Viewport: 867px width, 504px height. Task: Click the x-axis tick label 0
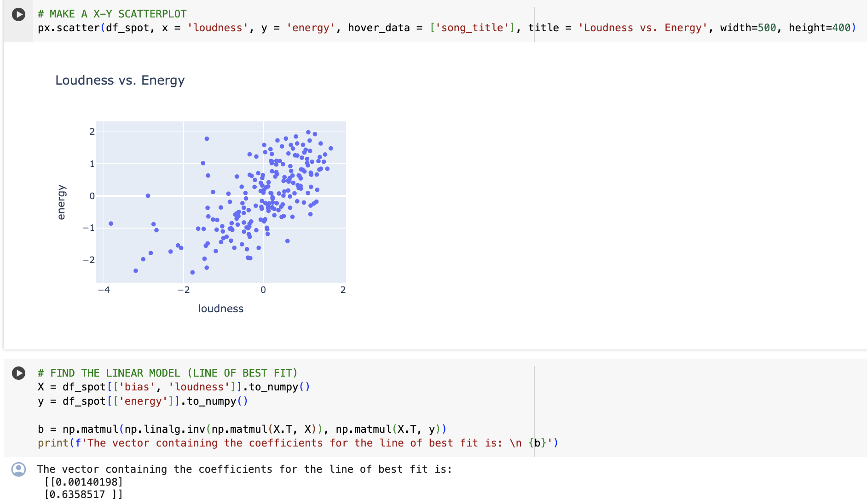coord(263,290)
